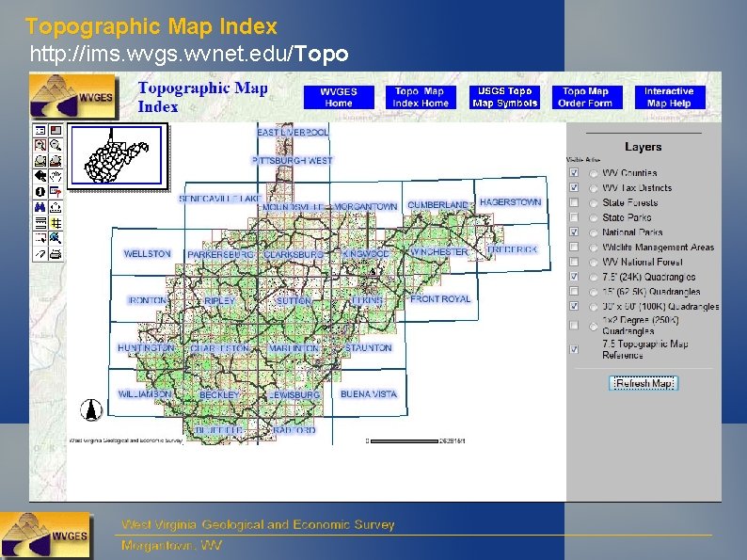Open Interactive Map Help button
The height and width of the screenshot is (560, 747).
point(669,97)
